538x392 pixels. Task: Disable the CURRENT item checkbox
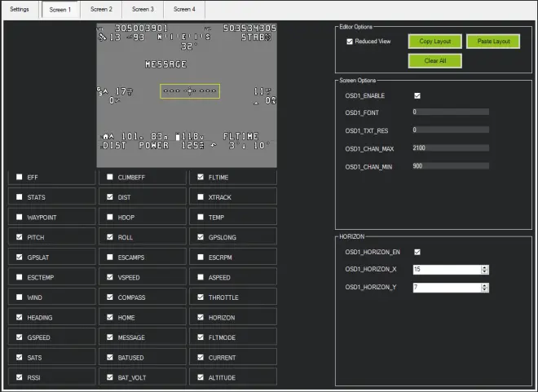(201, 357)
